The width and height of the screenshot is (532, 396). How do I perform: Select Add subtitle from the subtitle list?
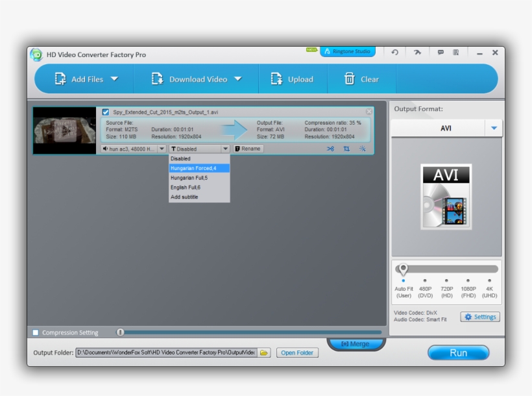click(x=184, y=197)
